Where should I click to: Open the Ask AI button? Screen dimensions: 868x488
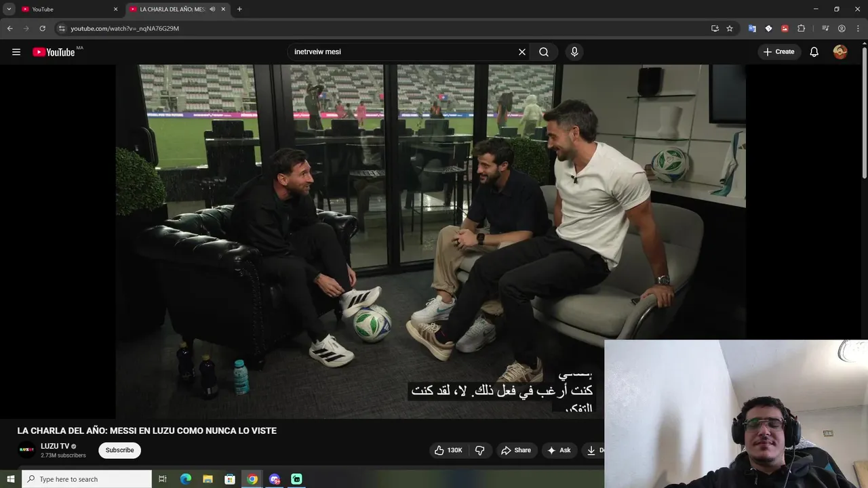click(559, 450)
